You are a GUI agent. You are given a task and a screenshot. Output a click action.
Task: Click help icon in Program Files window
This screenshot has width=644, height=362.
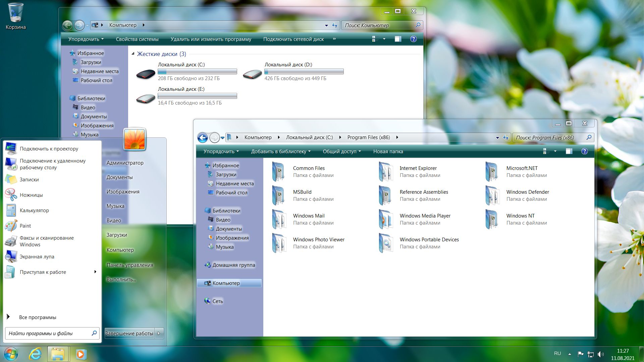(584, 152)
